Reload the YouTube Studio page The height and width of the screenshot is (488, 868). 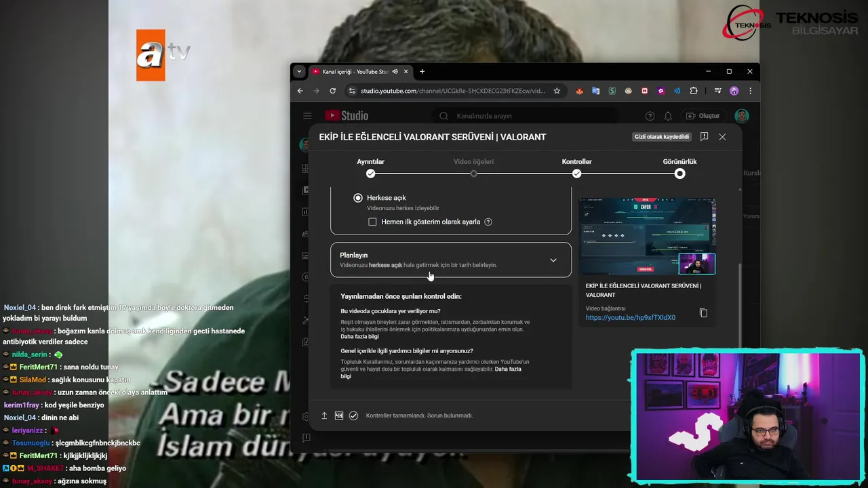(x=332, y=91)
